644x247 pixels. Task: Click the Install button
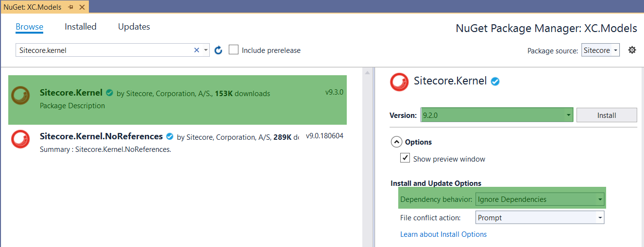click(x=607, y=115)
